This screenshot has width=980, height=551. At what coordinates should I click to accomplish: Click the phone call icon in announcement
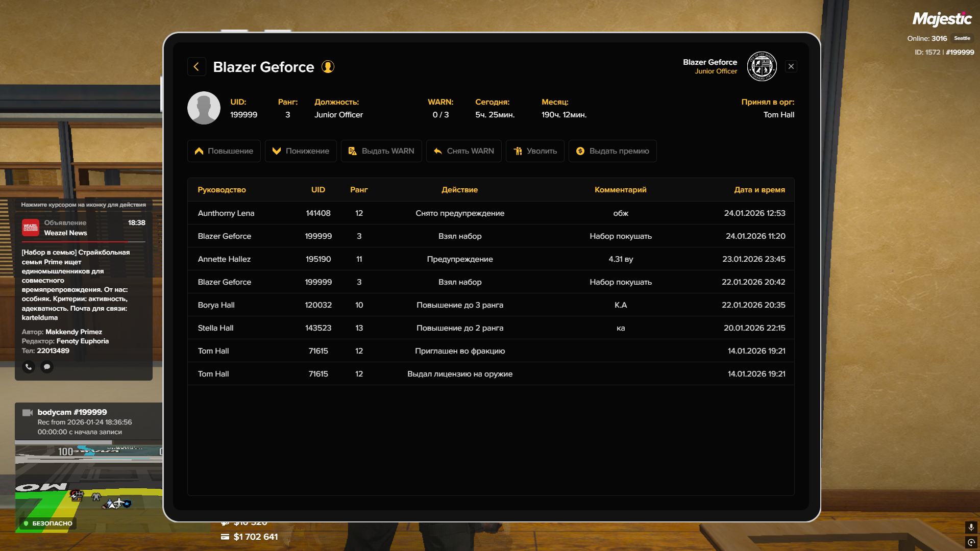(x=29, y=366)
